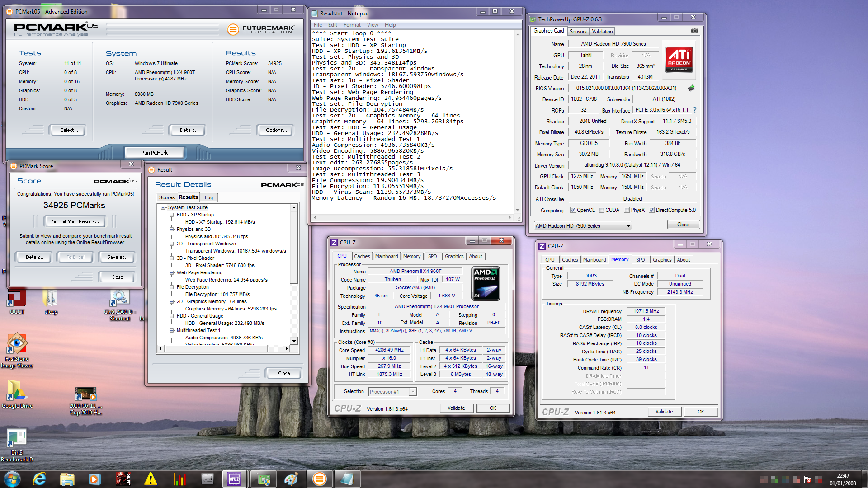Screen dimensions: 868x488
Task: Click the BIOS save chip icon in GPU-Z
Action: click(x=691, y=88)
